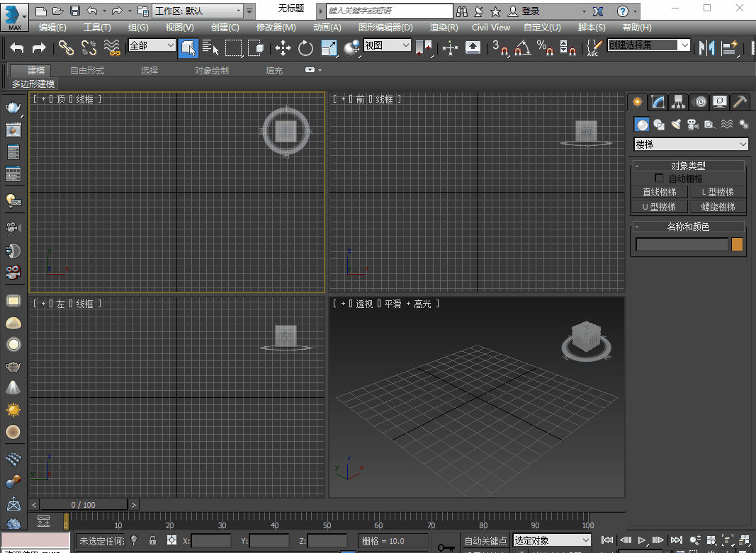Toggle Percent Snap button

pos(546,47)
